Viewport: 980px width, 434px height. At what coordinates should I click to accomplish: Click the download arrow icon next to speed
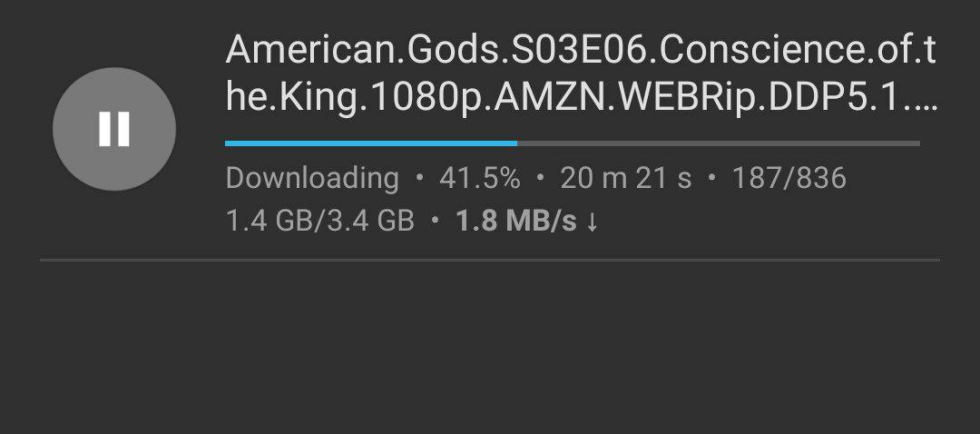click(592, 222)
